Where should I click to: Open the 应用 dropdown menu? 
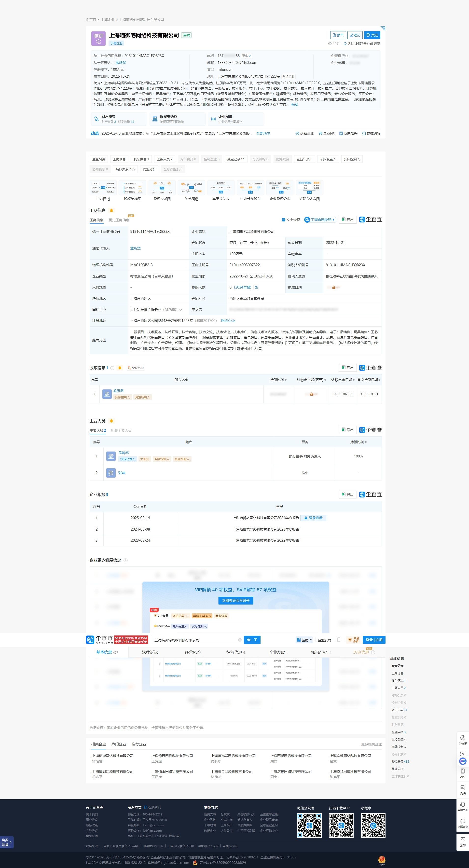coord(304,640)
